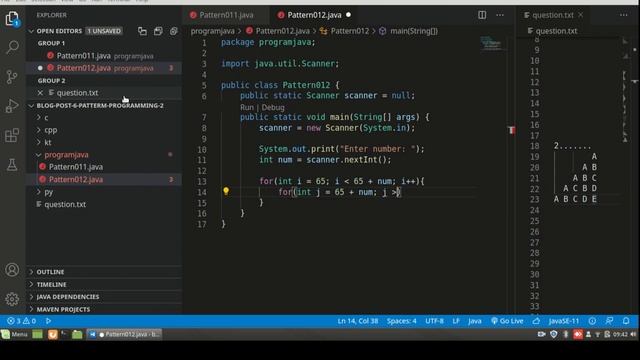Open More Actions menu of question.txt editor group

tap(624, 15)
